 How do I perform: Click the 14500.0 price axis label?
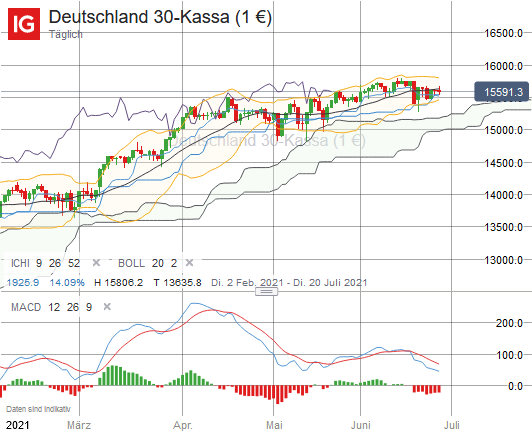(504, 163)
